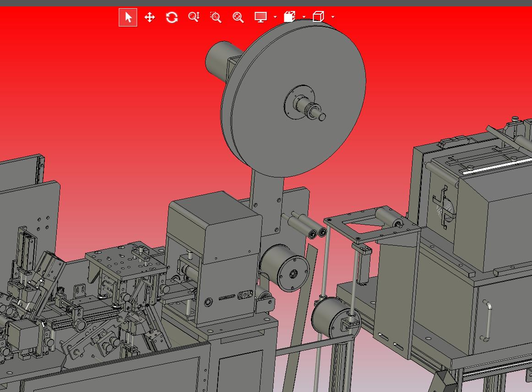The height and width of the screenshot is (392, 532).
Task: Select the Rotate view tool
Action: click(x=172, y=17)
